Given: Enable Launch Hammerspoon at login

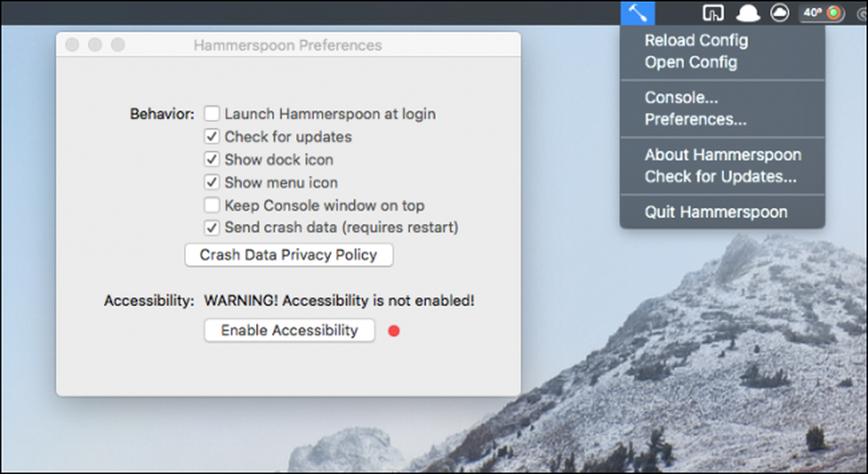Looking at the screenshot, I should pyautogui.click(x=212, y=114).
